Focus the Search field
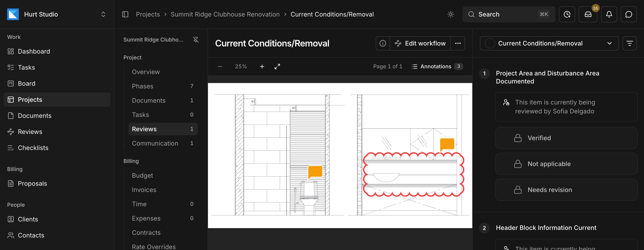644x250 pixels. [x=508, y=14]
